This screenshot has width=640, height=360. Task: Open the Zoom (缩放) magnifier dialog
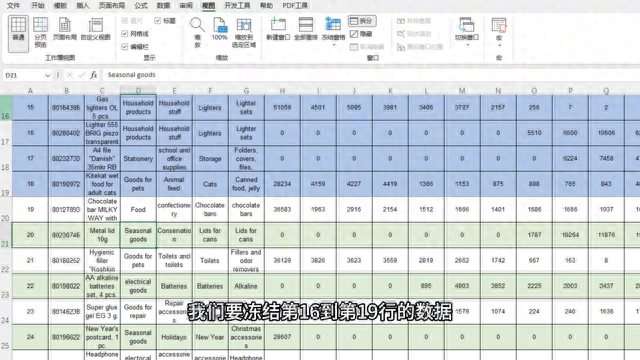[x=197, y=33]
